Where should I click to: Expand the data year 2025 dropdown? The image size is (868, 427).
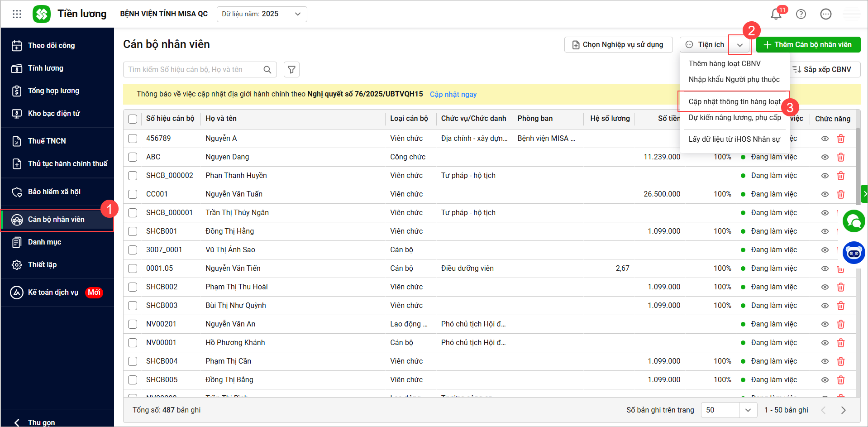tap(297, 14)
